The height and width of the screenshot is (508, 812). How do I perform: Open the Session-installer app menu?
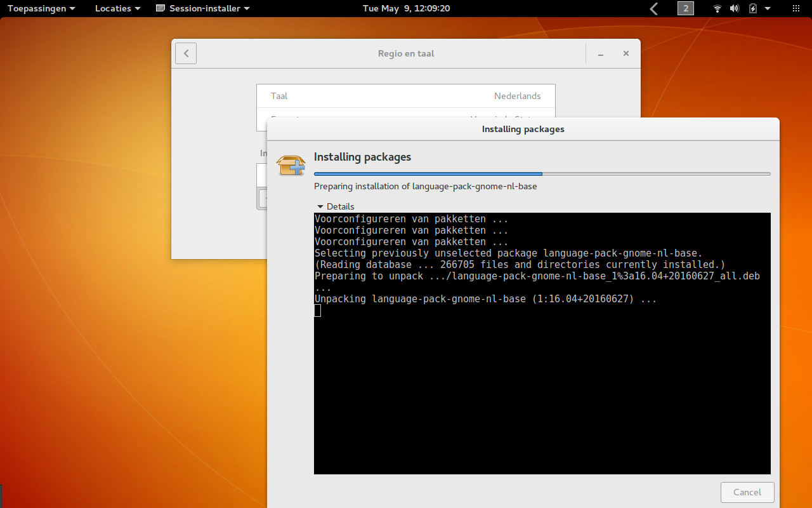click(x=202, y=8)
